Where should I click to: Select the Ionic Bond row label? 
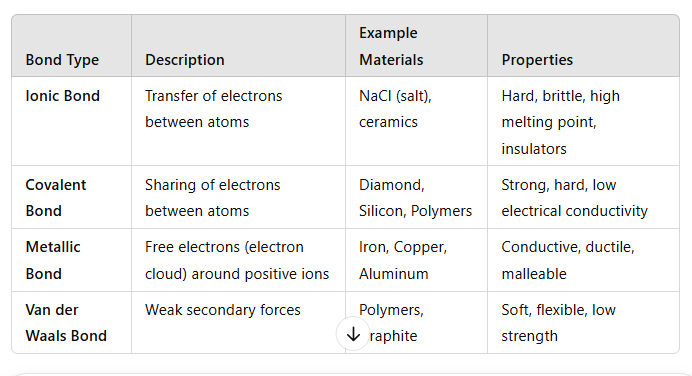click(63, 96)
